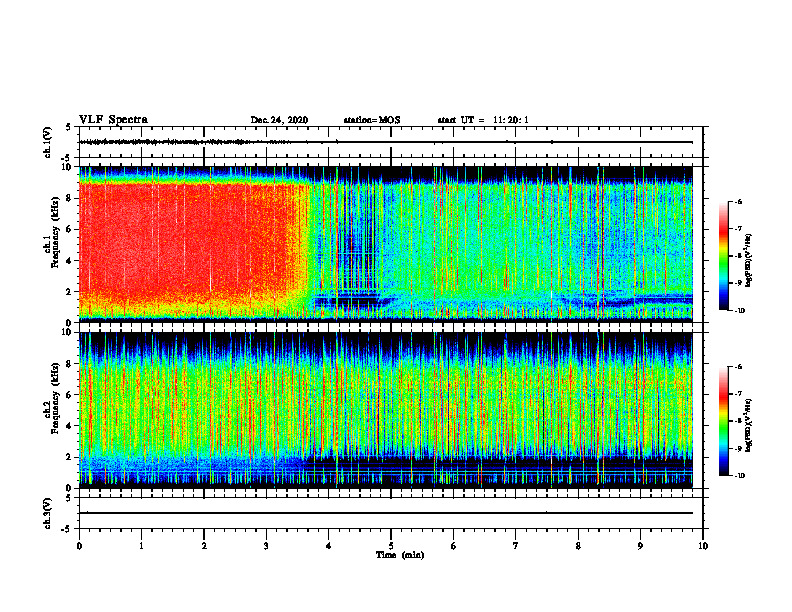The width and height of the screenshot is (792, 612).
Task: Click the "station=MOS" header label
Action: 372,120
